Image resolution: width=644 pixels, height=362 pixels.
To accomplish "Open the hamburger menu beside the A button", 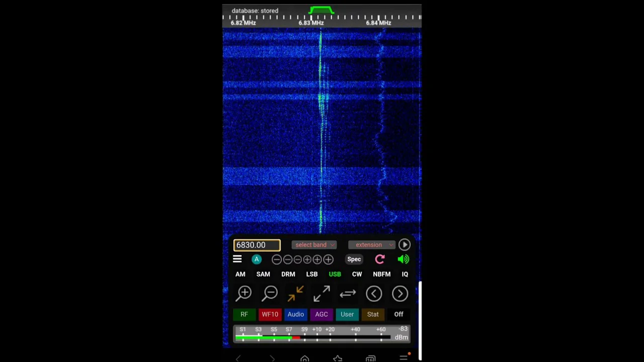I will point(237,259).
